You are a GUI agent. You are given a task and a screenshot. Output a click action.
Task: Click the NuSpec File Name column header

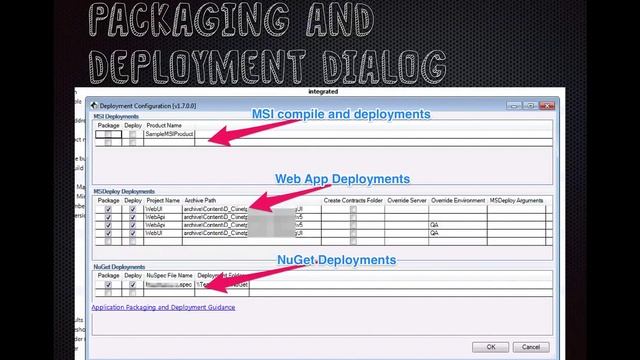(x=169, y=276)
